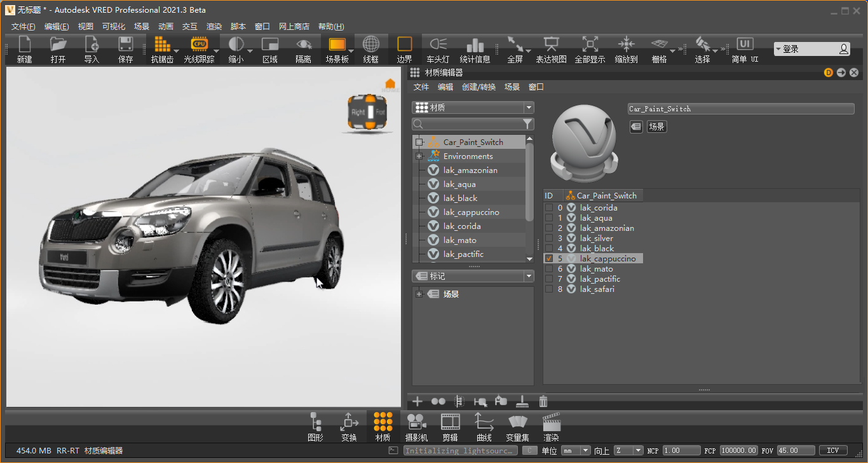The image size is (868, 463).
Task: Open the 创建/转换 menu in the Material Editor
Action: coord(478,87)
